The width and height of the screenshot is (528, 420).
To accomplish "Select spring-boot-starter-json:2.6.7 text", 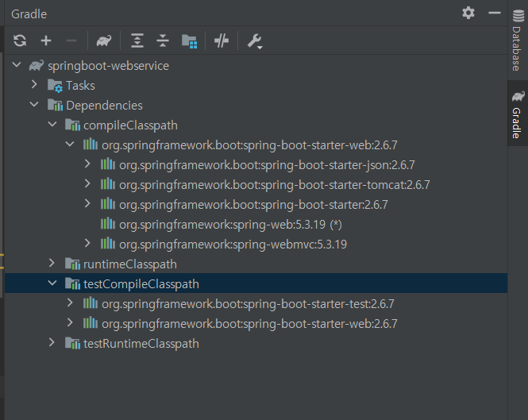I will point(267,165).
